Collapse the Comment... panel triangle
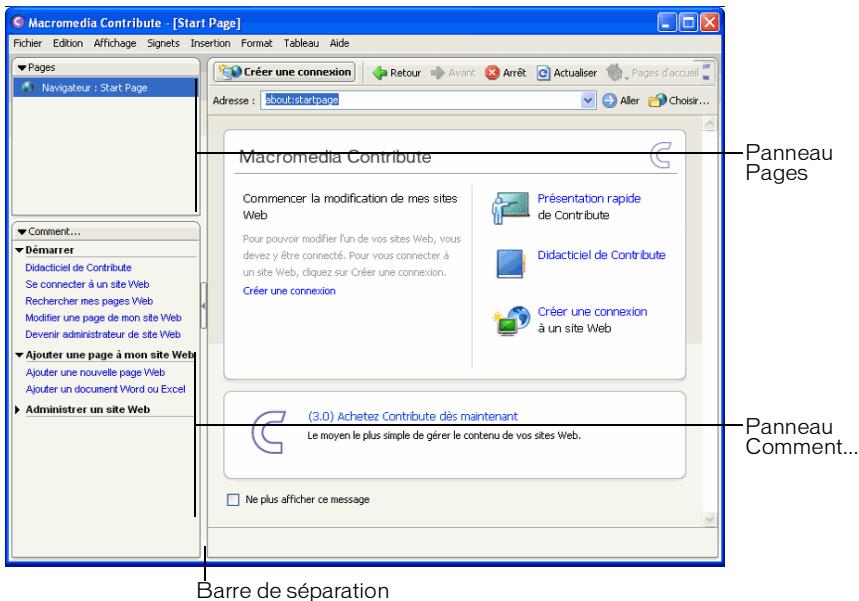 22,232
